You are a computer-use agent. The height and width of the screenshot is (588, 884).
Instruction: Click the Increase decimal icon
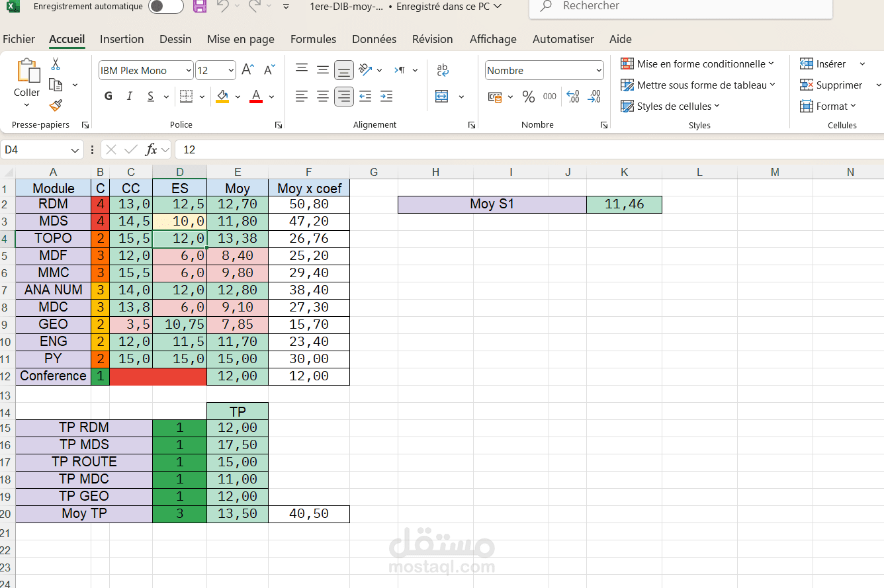pyautogui.click(x=573, y=97)
